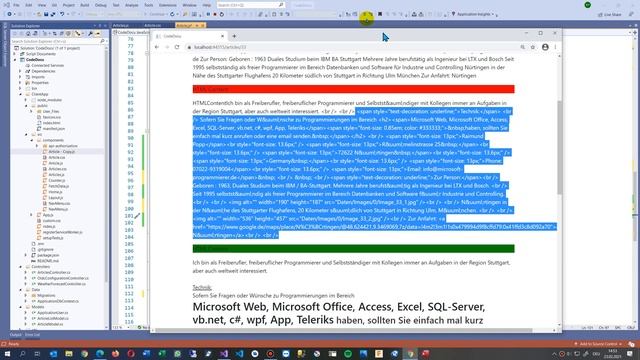This screenshot has height=360, width=640.
Task: Select Article - Copy.js in Solution Explorer
Action: point(61,151)
